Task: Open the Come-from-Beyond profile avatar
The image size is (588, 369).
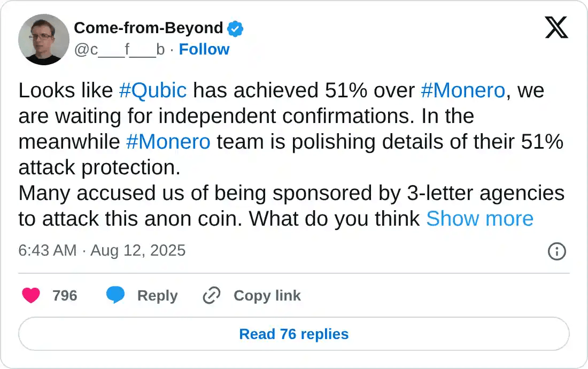Action: point(44,40)
